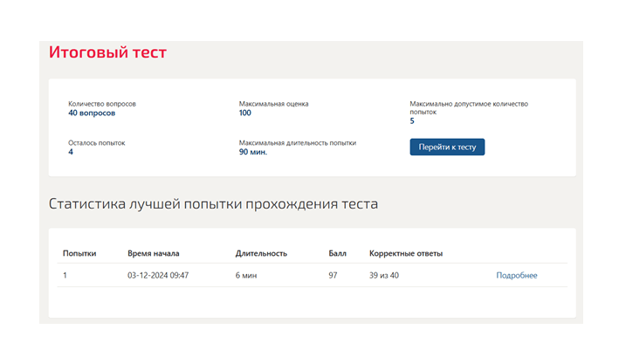Select the 'Итоговый тест' heading

[107, 52]
